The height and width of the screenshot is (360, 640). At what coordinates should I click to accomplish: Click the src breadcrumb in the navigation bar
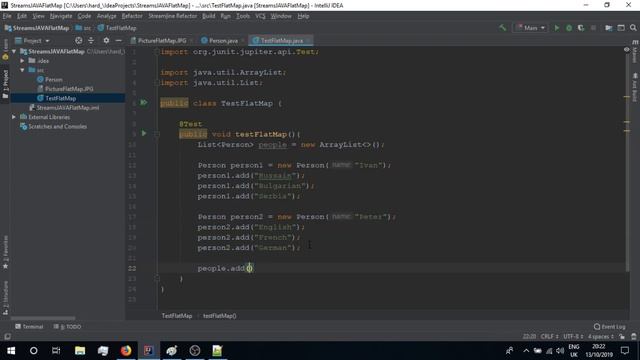(84, 28)
